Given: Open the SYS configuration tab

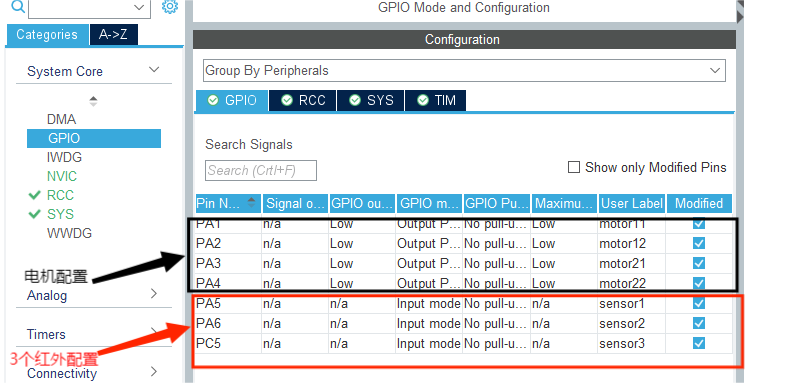Looking at the screenshot, I should click(x=371, y=100).
